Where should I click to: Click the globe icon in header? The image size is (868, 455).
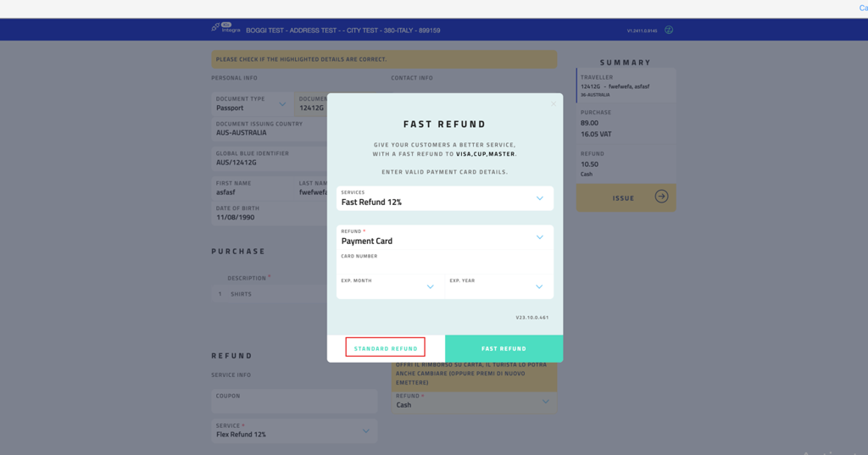tap(669, 30)
